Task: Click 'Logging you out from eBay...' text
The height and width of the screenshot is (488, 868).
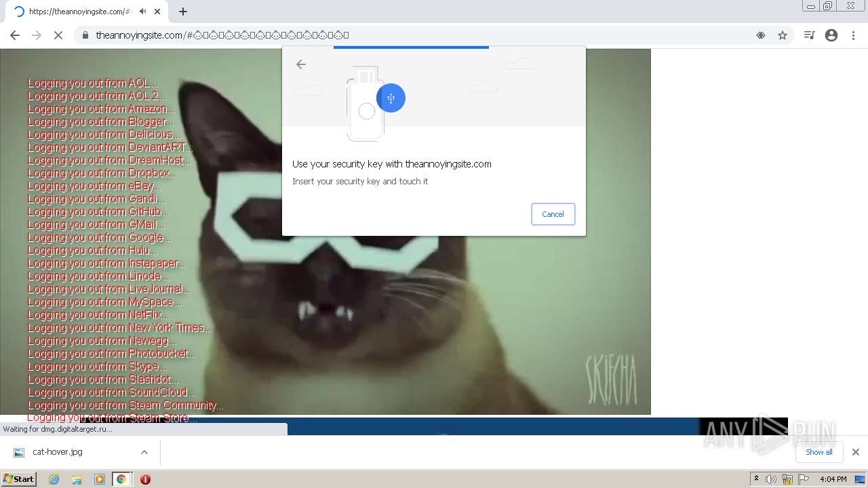Action: click(94, 186)
